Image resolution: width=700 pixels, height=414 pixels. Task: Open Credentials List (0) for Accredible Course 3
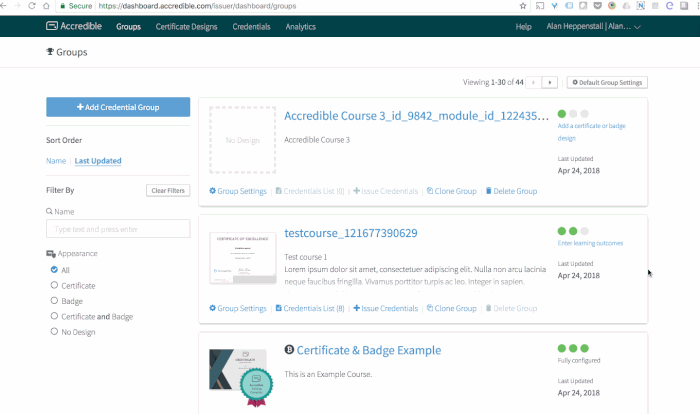310,191
